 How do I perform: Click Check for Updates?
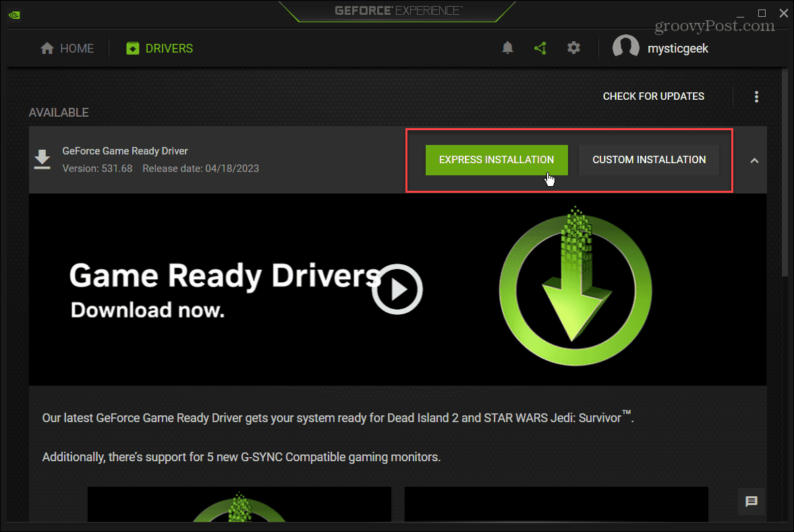pyautogui.click(x=653, y=96)
